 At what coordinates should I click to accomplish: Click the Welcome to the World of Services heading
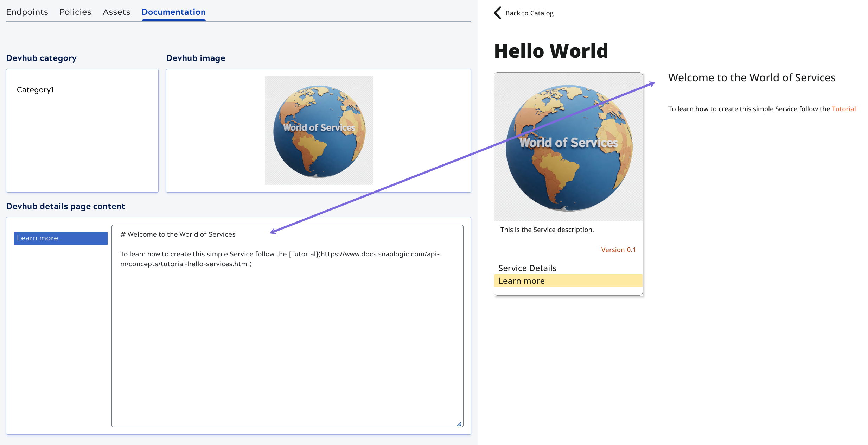[752, 78]
